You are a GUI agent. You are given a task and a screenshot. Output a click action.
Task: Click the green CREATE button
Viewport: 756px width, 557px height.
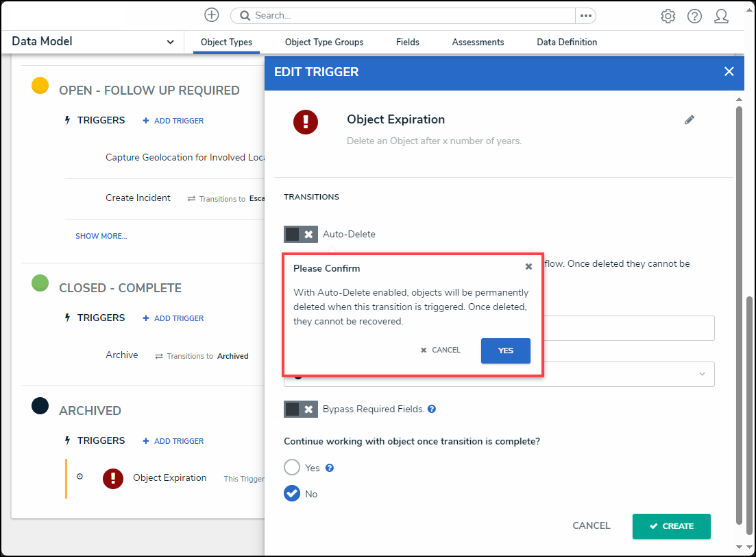coord(671,526)
